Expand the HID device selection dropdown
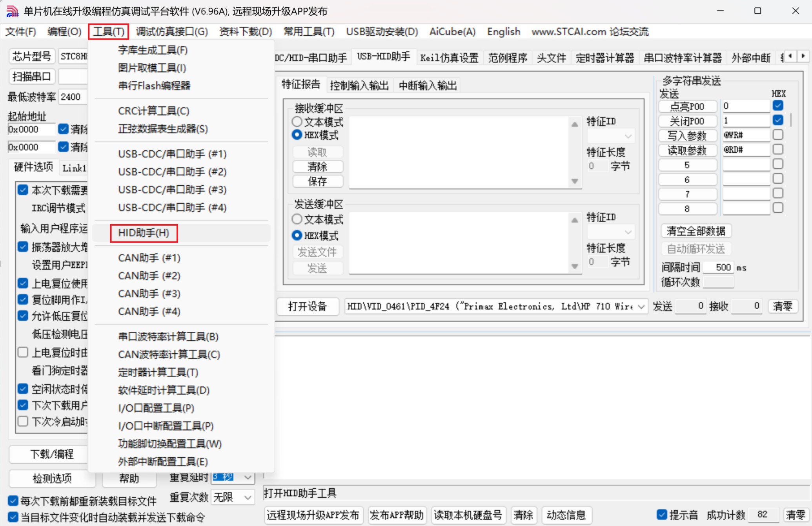This screenshot has height=526, width=812. [x=641, y=307]
